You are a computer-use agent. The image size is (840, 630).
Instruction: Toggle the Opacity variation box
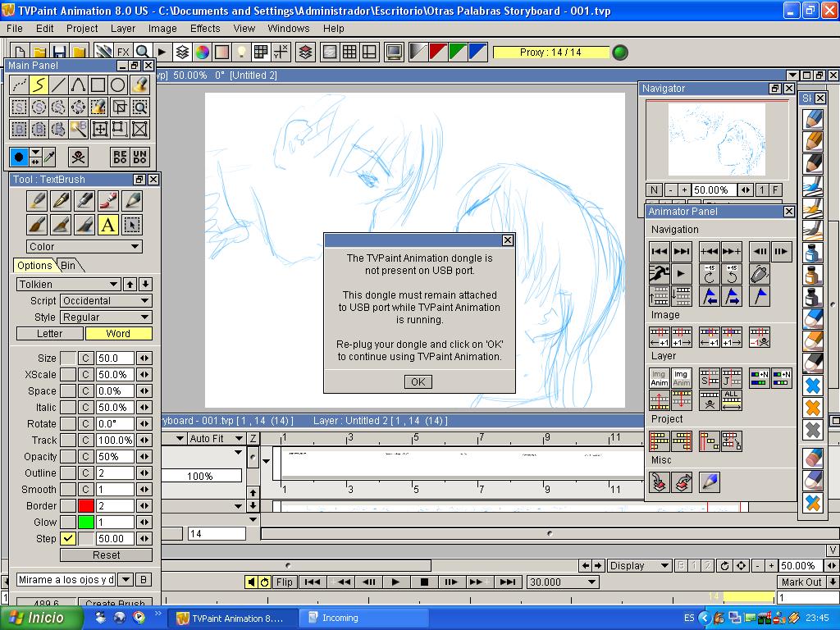click(x=68, y=456)
